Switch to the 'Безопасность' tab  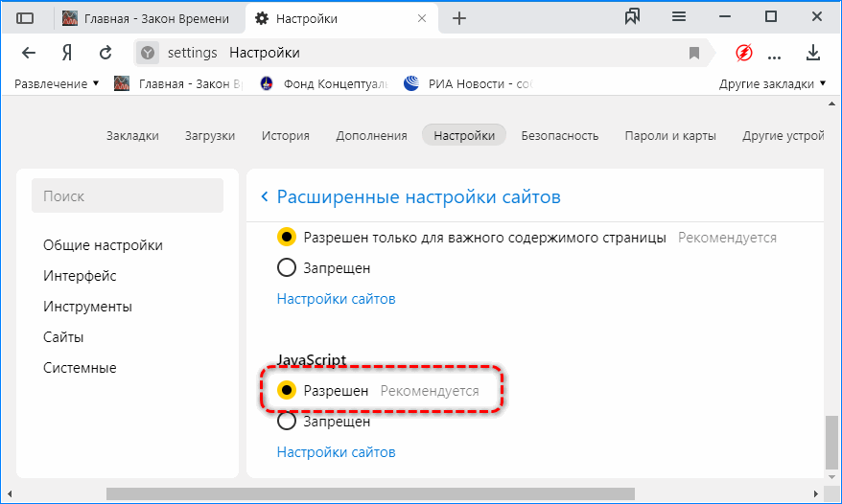[x=560, y=136]
